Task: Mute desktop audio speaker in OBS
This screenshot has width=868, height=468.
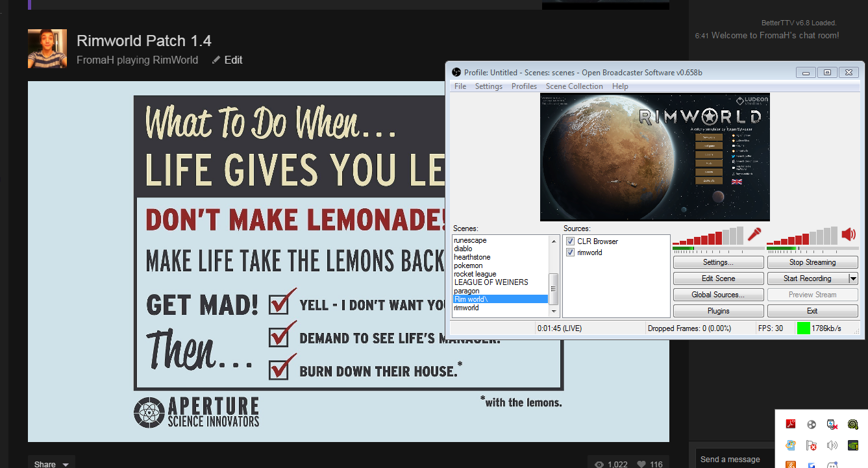Action: (x=849, y=234)
